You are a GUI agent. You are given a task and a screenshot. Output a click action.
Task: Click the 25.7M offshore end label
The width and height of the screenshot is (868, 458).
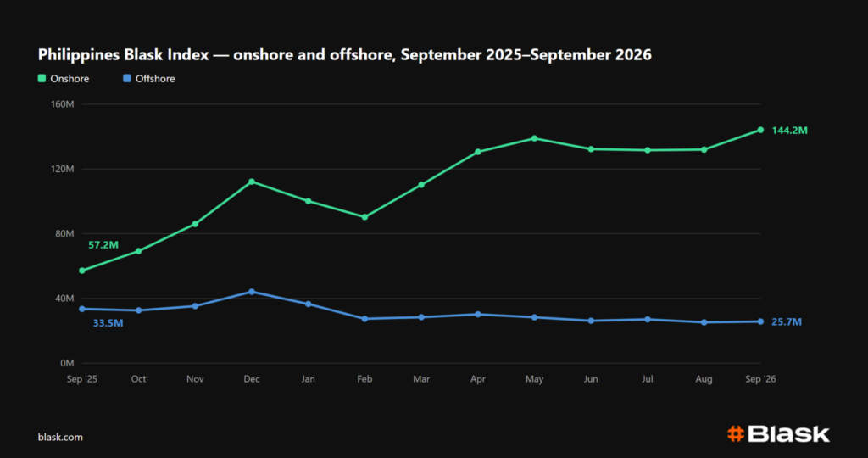[787, 321]
